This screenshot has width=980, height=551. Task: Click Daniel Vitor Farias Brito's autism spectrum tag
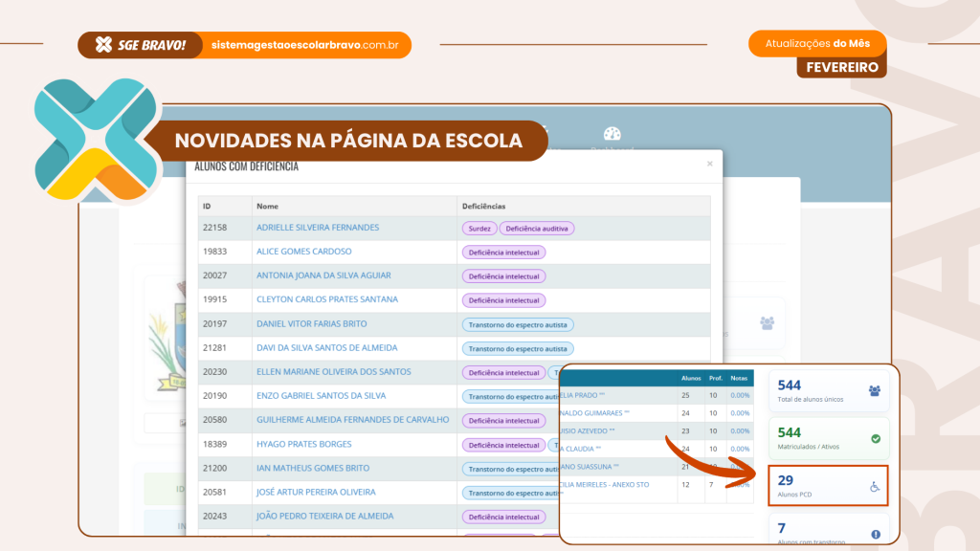[x=518, y=324]
